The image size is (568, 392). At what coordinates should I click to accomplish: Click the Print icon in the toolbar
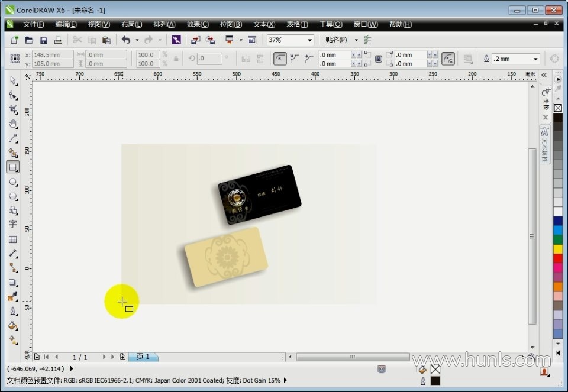[58, 40]
